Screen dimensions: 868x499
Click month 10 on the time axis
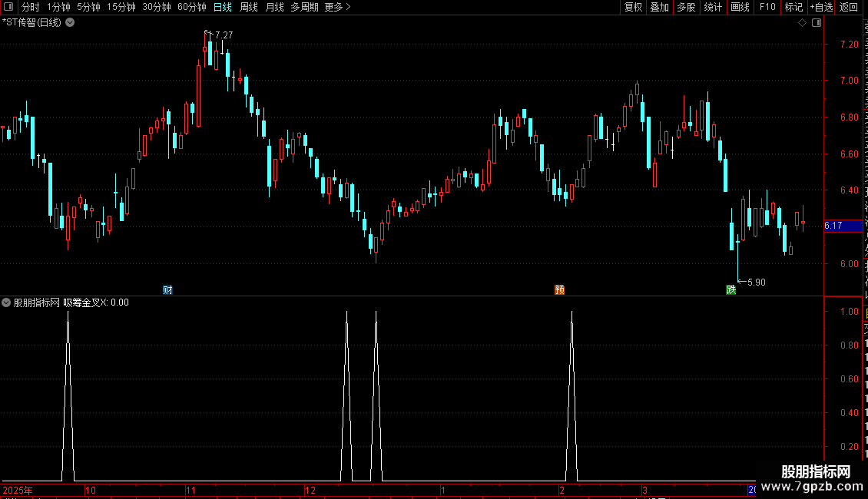pos(90,490)
